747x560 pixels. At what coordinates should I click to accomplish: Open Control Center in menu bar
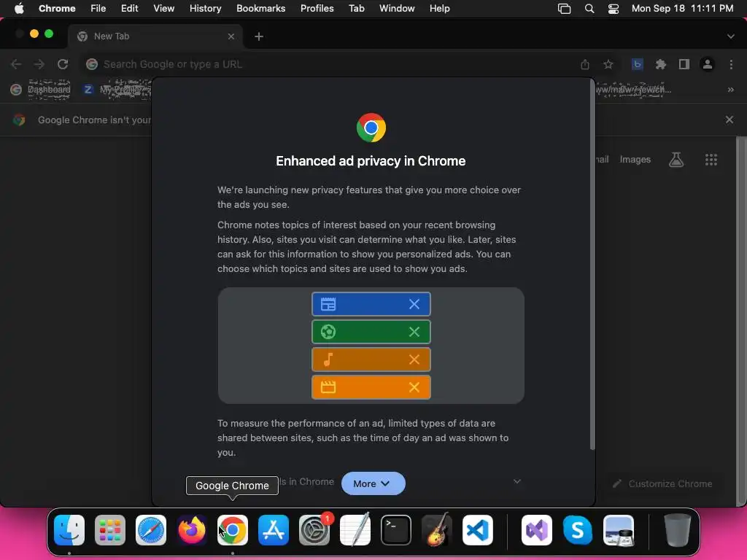tap(613, 9)
